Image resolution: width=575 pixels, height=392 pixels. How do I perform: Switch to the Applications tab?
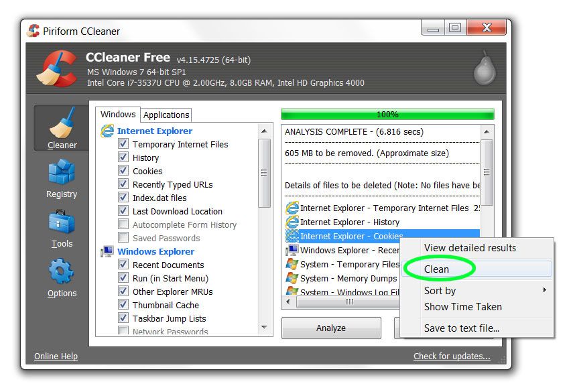(x=166, y=115)
